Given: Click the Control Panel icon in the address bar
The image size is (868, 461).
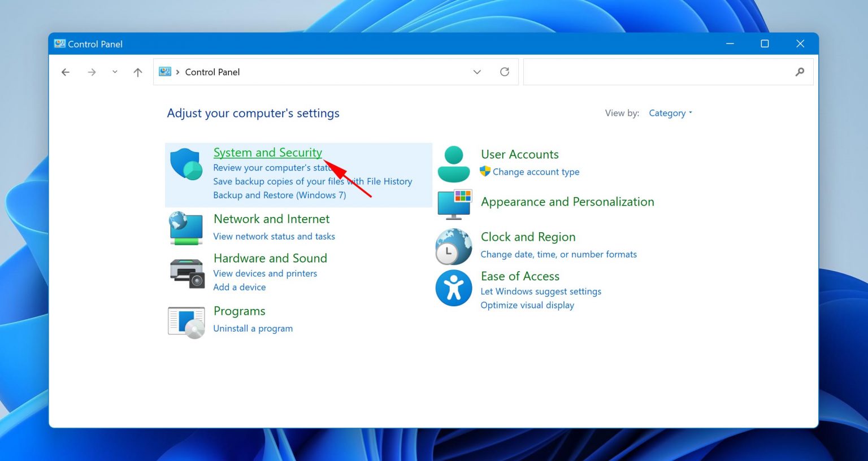Looking at the screenshot, I should (x=164, y=71).
